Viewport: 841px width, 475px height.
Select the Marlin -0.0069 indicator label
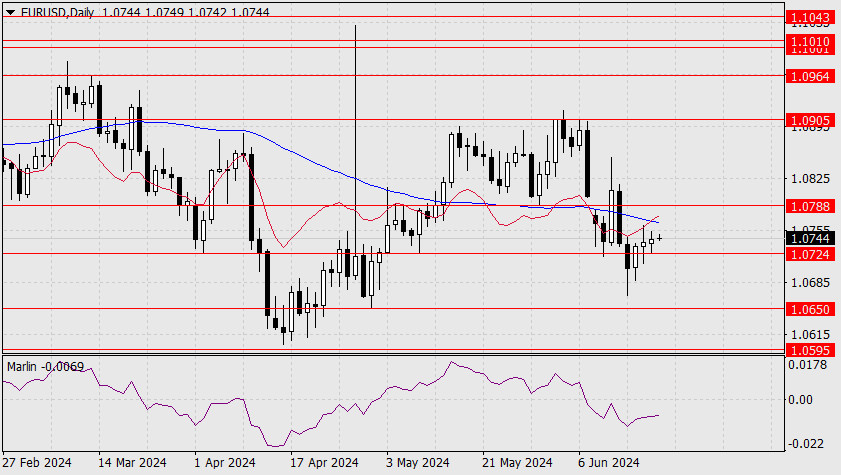tap(46, 367)
